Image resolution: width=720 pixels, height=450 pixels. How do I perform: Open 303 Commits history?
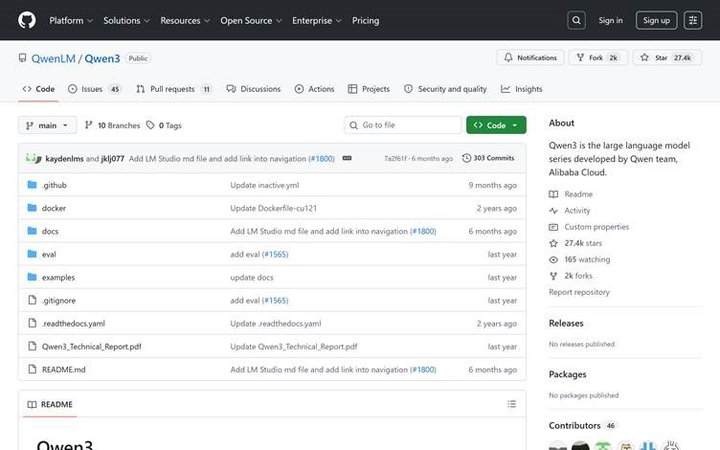click(488, 158)
